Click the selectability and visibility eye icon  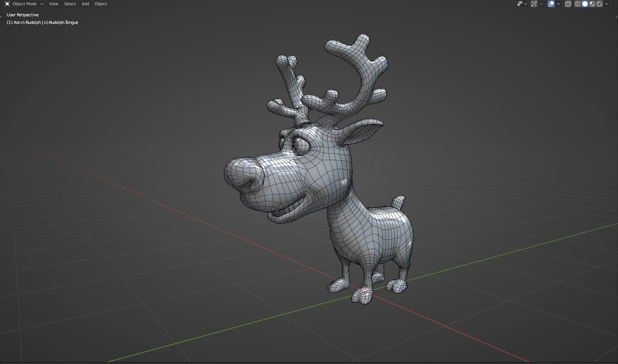point(520,4)
